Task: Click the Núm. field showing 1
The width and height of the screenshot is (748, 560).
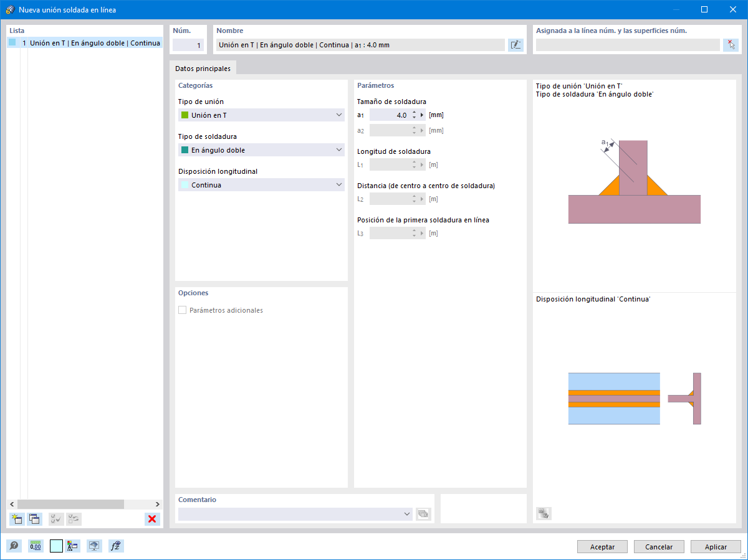Action: [188, 45]
